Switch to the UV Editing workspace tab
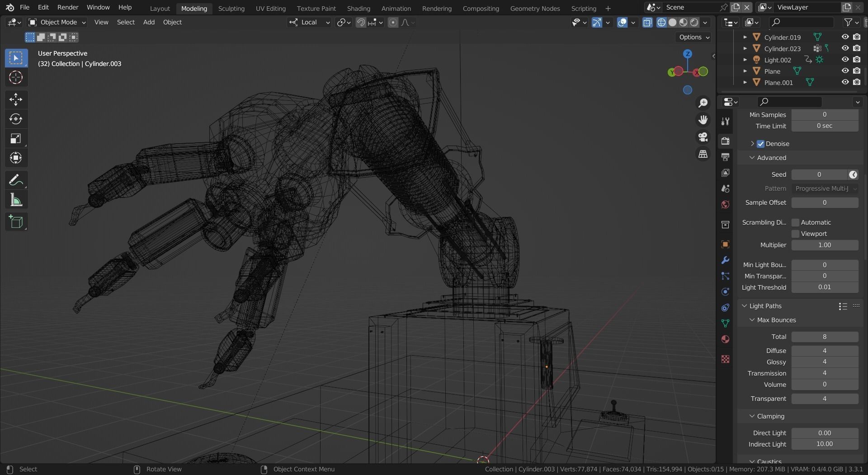Viewport: 868px width, 475px height. click(271, 8)
